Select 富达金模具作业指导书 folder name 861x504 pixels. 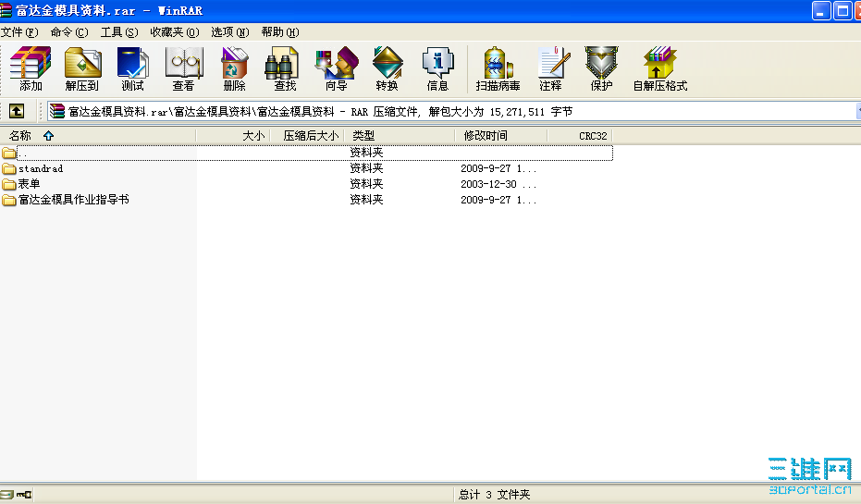74,200
